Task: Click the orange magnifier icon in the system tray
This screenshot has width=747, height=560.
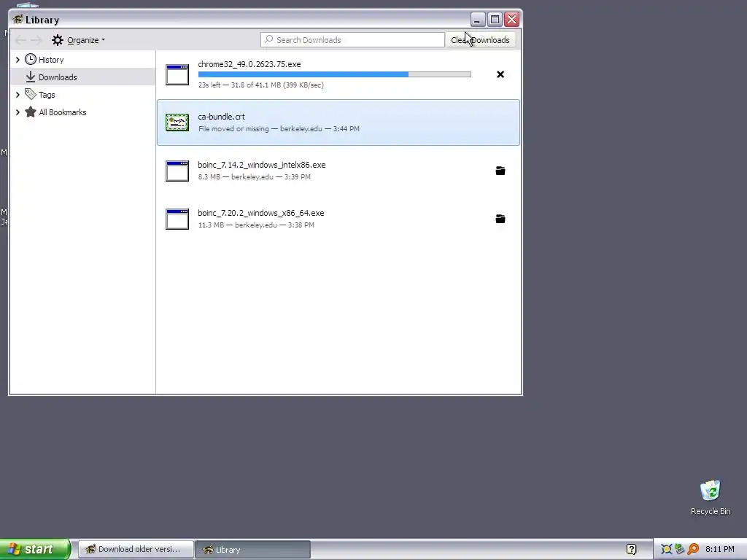Action: pos(693,549)
